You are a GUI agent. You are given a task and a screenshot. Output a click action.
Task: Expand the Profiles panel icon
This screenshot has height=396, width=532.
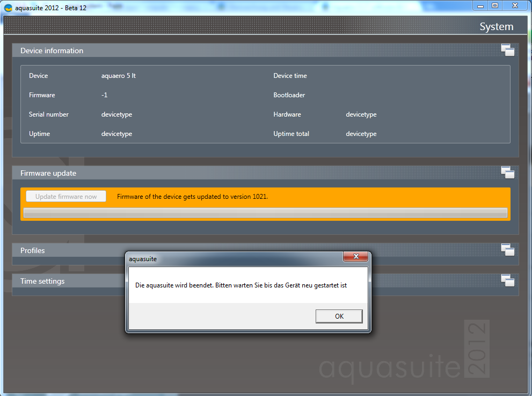tap(507, 250)
